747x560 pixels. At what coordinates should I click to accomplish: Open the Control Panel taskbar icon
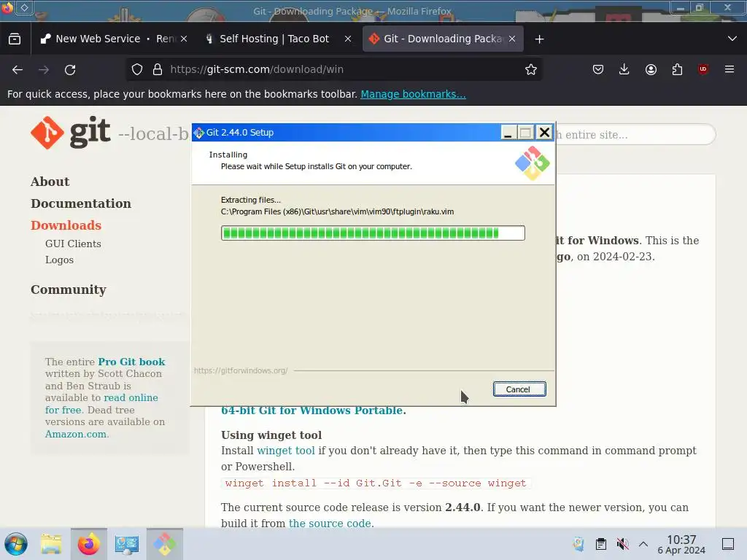pyautogui.click(x=126, y=544)
